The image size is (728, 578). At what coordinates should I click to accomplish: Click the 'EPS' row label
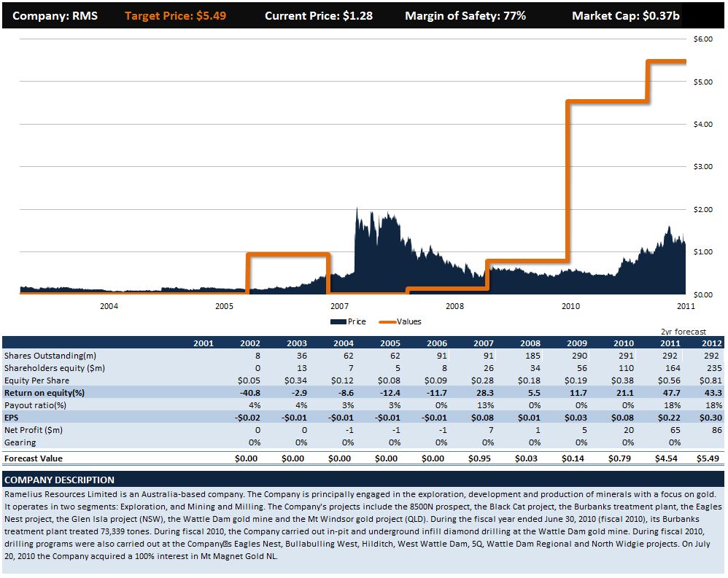pyautogui.click(x=11, y=418)
